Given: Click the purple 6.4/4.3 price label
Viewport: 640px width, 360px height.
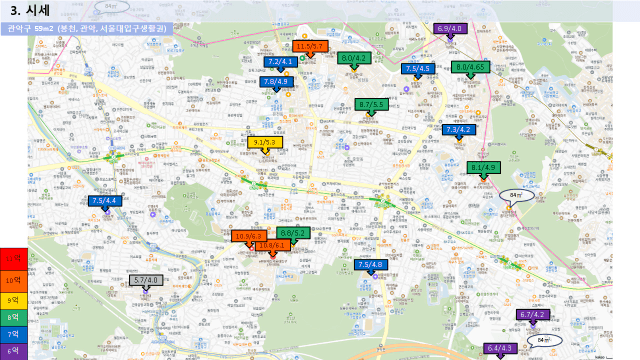Looking at the screenshot, I should coord(500,349).
